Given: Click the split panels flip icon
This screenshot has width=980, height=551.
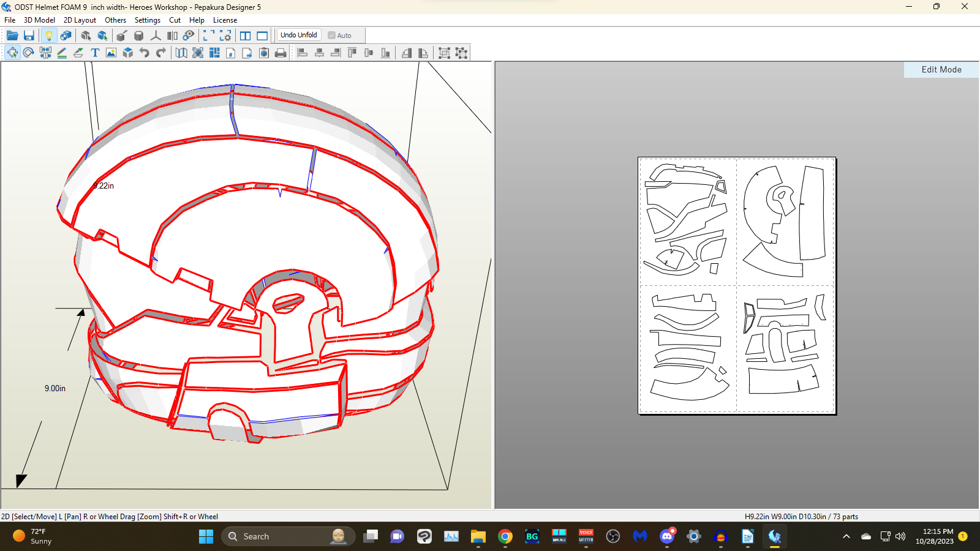Looking at the screenshot, I should point(172,36).
